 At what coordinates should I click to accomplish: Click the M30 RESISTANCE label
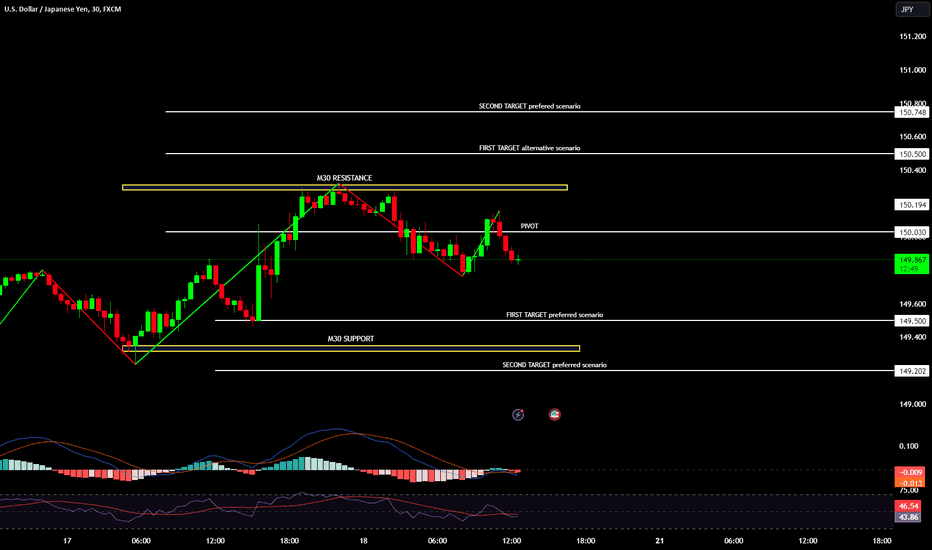[344, 178]
